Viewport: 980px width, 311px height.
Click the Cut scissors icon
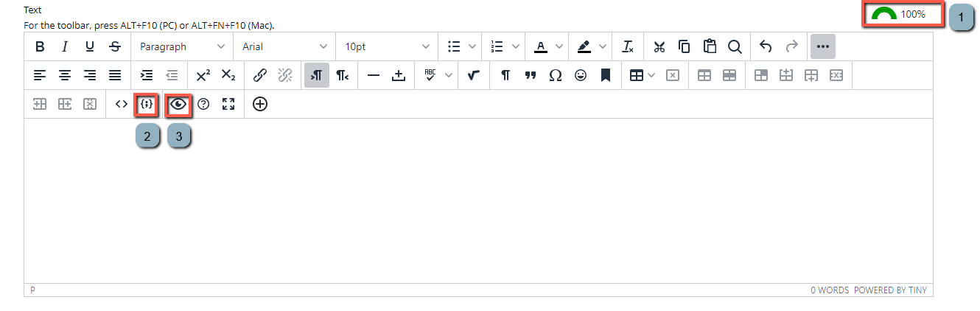(x=659, y=46)
